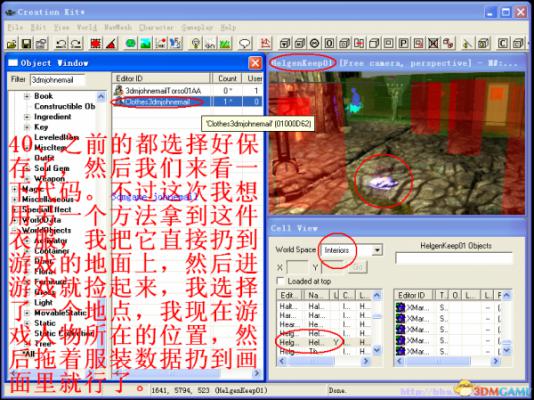The height and width of the screenshot is (400, 534).
Task: Click the HelgenKeep01 Objects filter field
Action: coord(454,258)
